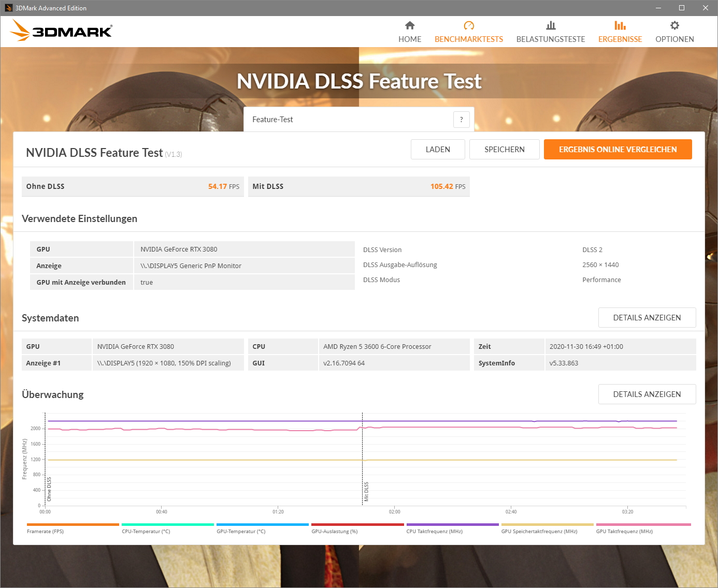
Task: Click the Belastungsteste bar chart icon
Action: [x=551, y=25]
